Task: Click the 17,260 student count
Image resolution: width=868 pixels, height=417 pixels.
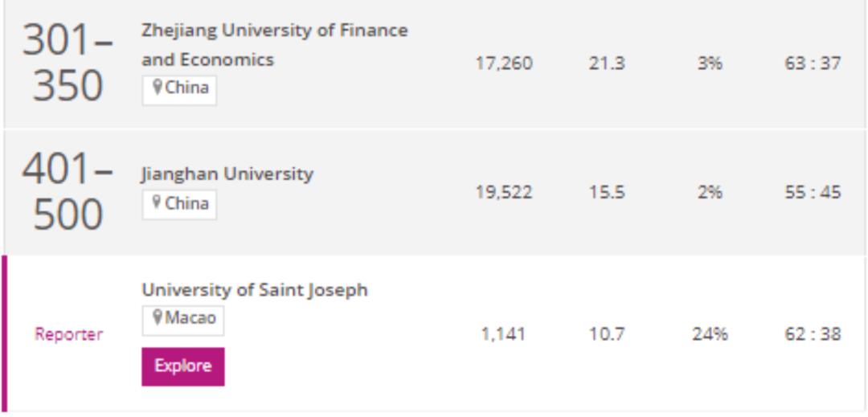Action: coord(503,63)
